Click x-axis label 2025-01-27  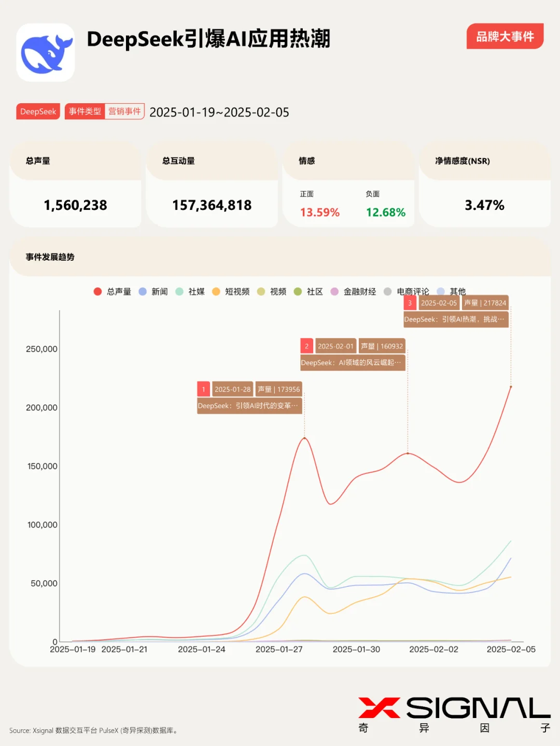279,650
